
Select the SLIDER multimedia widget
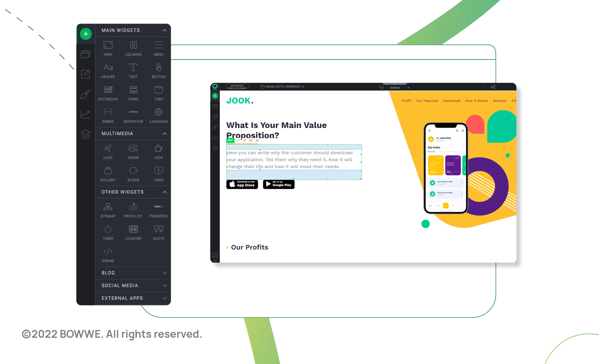pyautogui.click(x=133, y=174)
